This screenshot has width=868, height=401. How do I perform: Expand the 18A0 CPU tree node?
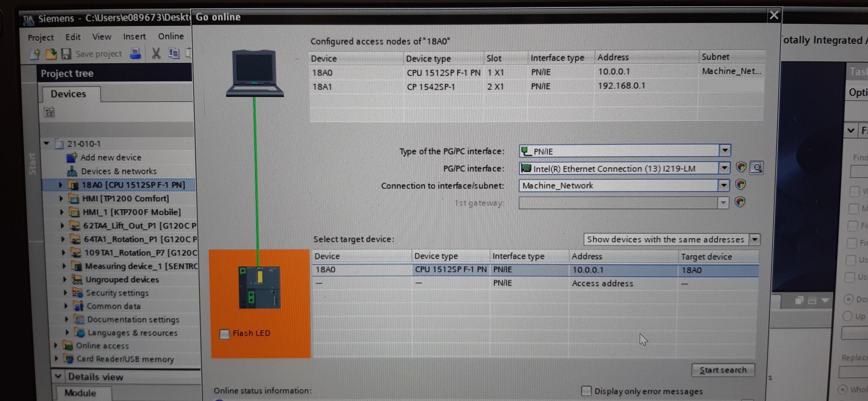click(60, 185)
